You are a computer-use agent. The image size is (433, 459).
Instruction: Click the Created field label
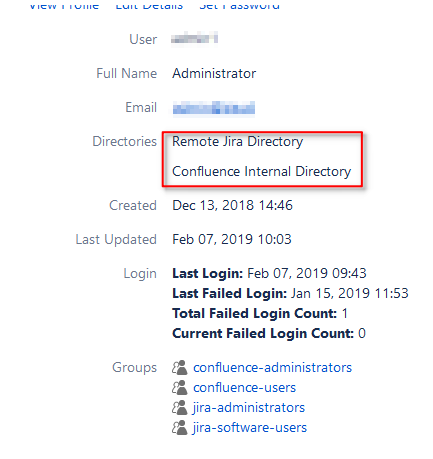133,205
